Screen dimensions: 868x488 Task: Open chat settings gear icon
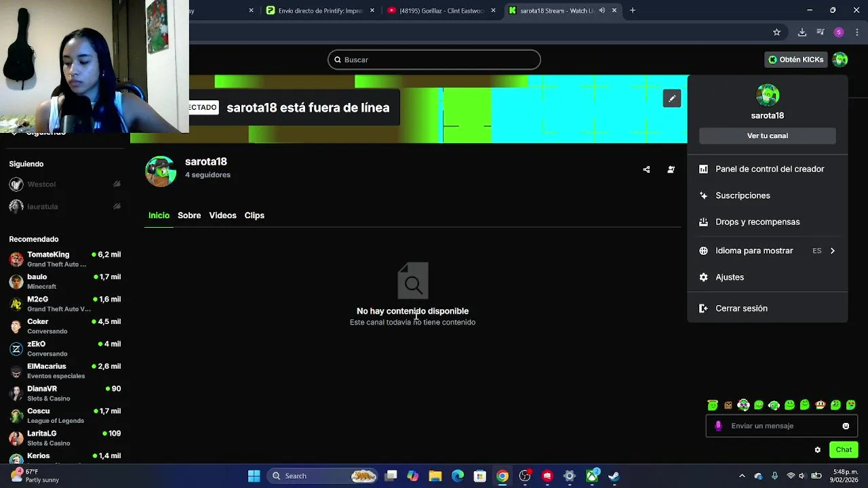pyautogui.click(x=817, y=450)
